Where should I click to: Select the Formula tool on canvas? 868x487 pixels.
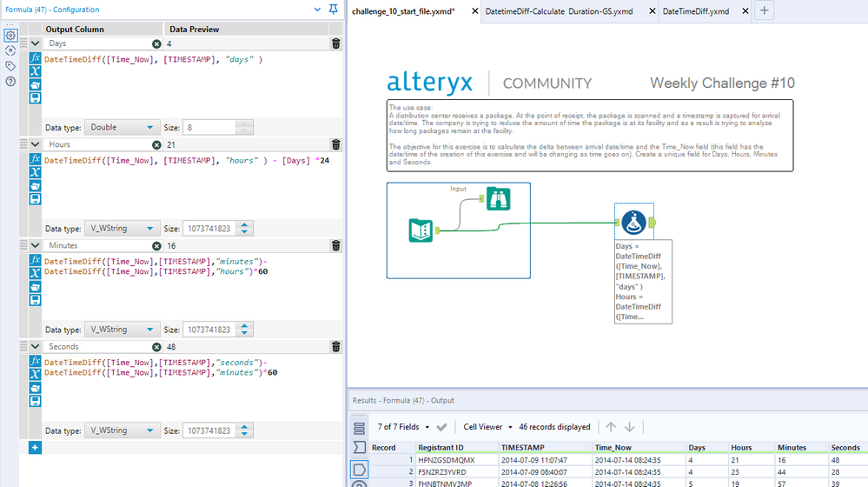pos(633,223)
